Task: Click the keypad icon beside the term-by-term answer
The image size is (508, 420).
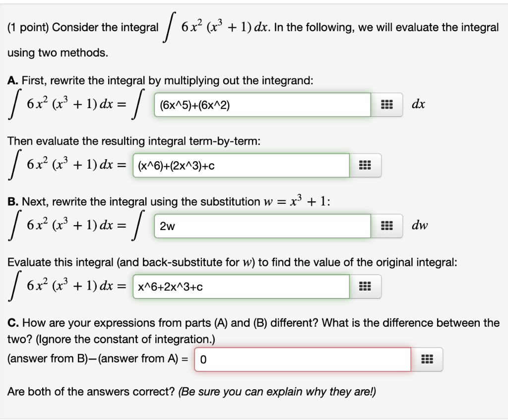Action: click(x=366, y=165)
